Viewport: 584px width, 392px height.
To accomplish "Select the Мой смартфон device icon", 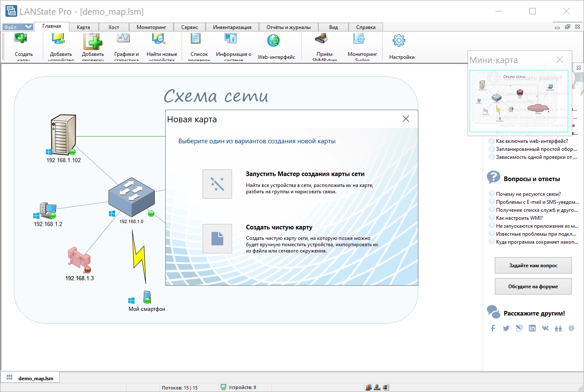I will click(x=147, y=297).
